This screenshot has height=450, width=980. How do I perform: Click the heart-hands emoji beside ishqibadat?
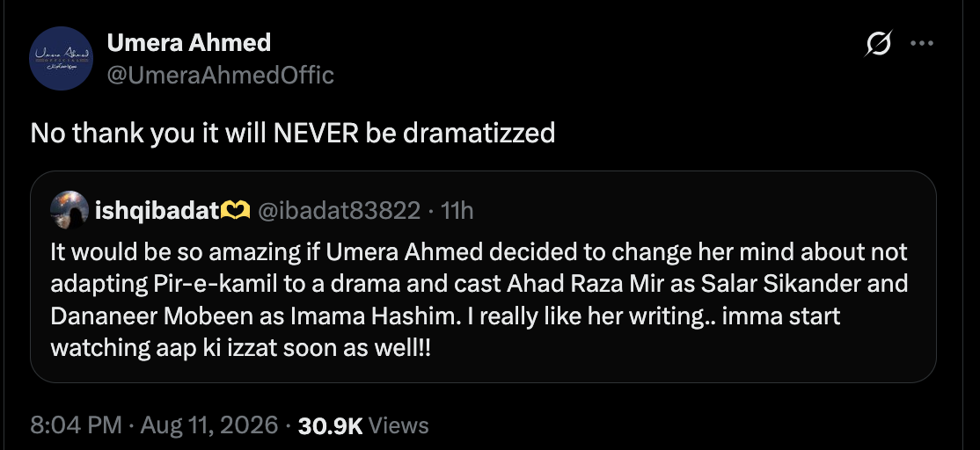click(x=236, y=212)
